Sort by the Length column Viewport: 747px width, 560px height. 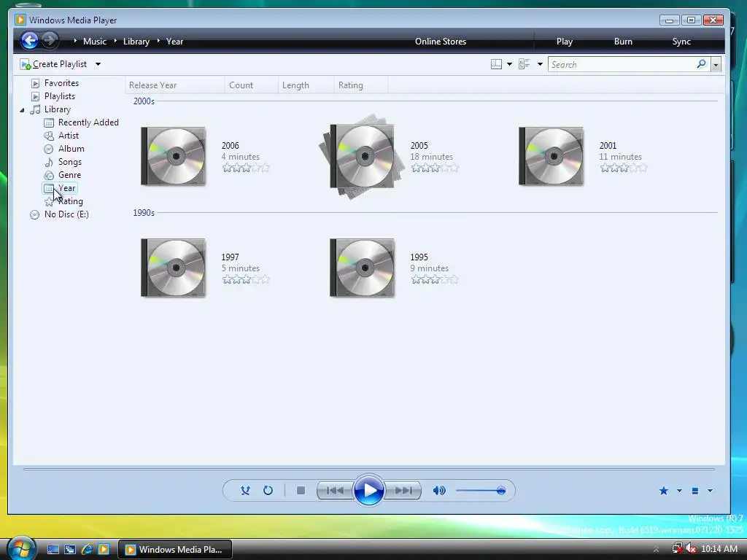[x=306, y=85]
